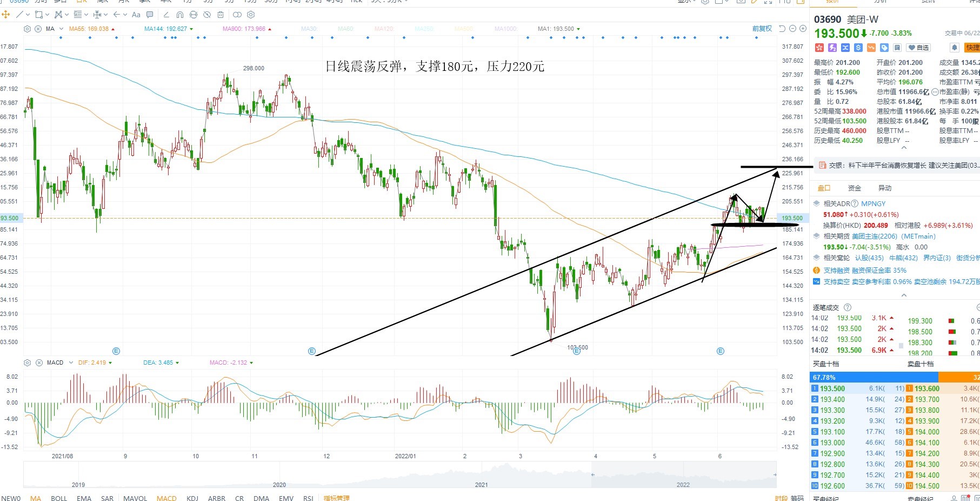Open MACD indicator type dropdown
The height and width of the screenshot is (501, 980).
(70, 362)
